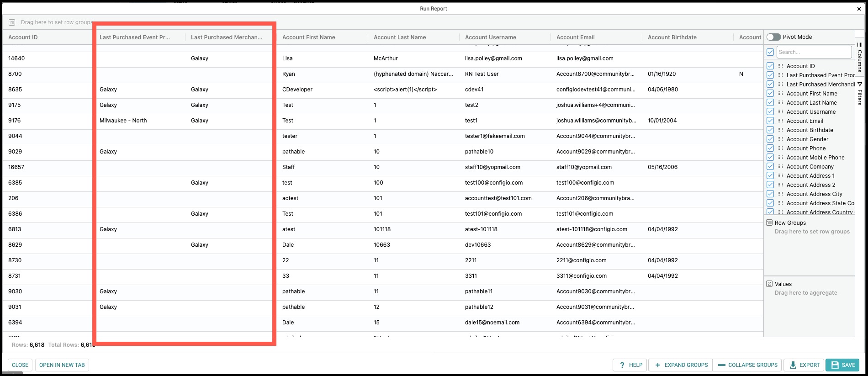Click the Account Phone drag handle icon
The image size is (868, 376).
pyautogui.click(x=780, y=148)
